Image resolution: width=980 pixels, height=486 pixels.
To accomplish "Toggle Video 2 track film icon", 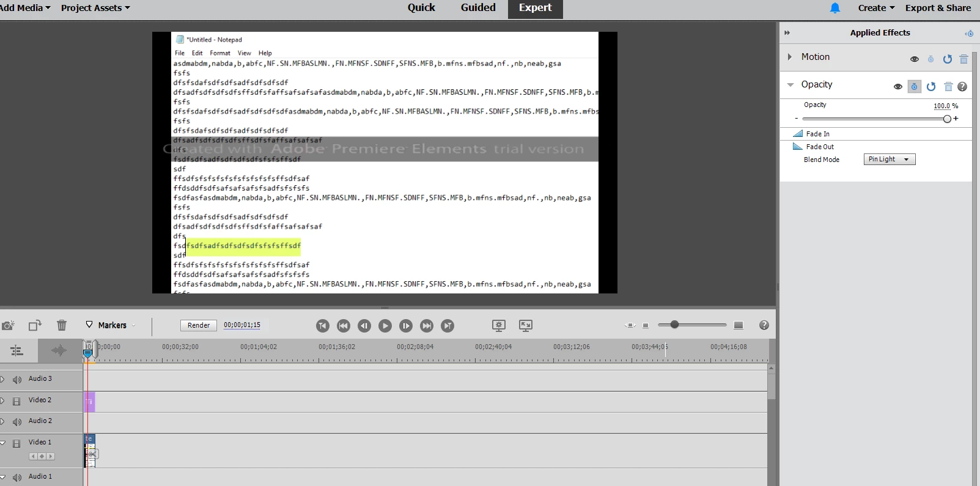I will (17, 401).
